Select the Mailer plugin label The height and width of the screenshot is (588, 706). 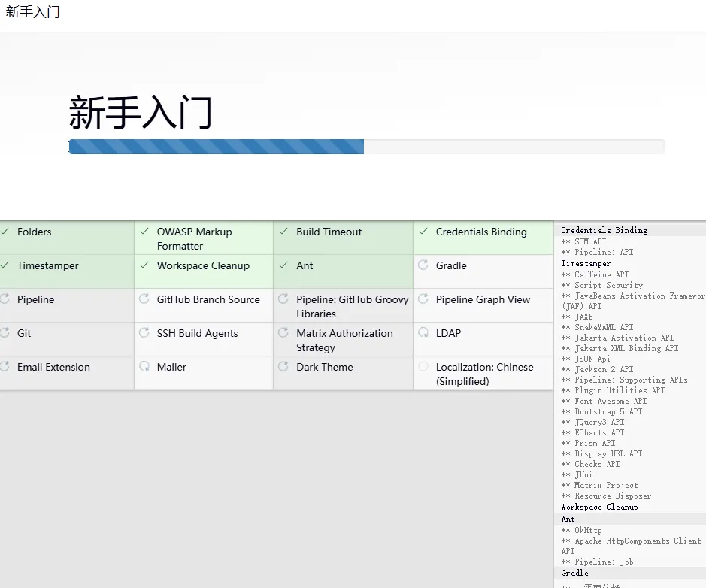click(x=171, y=367)
